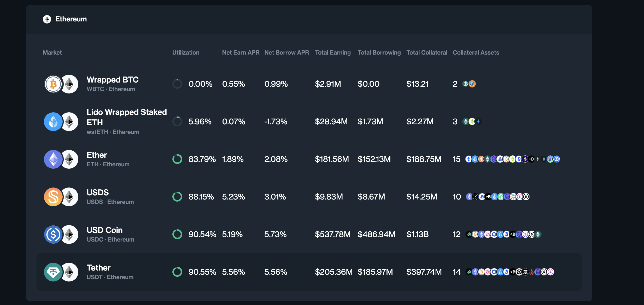Click the orange BTC collateral icon in Wrapped BTC row
Screen dimensions: 644x305
472,84
